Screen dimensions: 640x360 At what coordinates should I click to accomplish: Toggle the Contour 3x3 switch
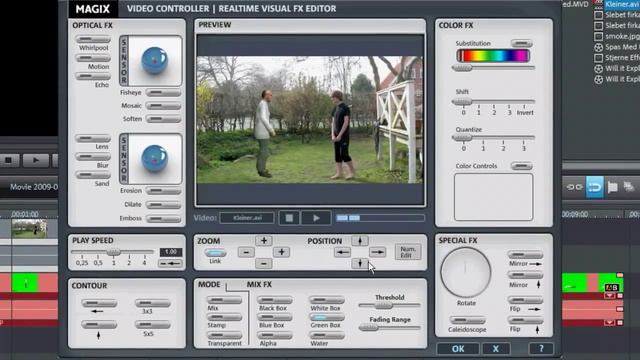pyautogui.click(x=153, y=303)
